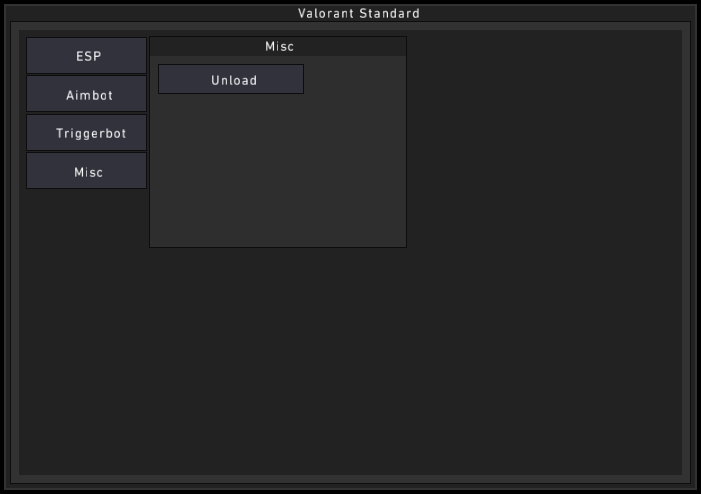Go to the Aimbot settings section
The width and height of the screenshot is (701, 494).
87,95
